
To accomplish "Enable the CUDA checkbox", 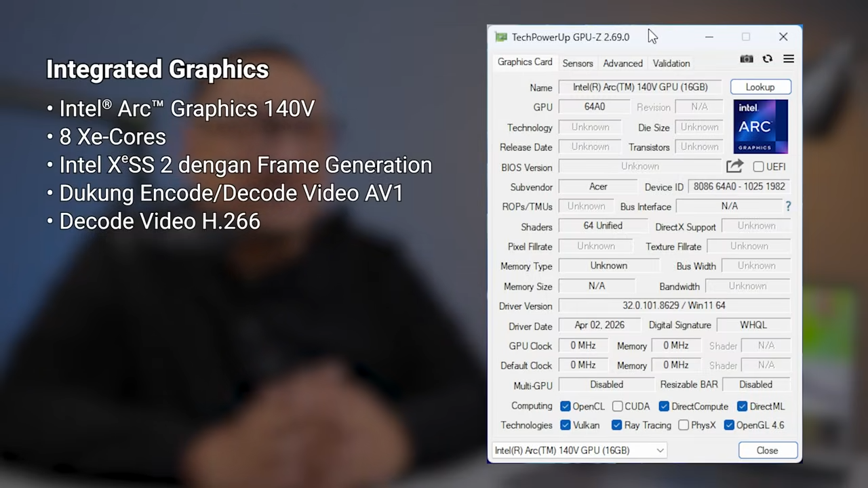I will click(617, 406).
